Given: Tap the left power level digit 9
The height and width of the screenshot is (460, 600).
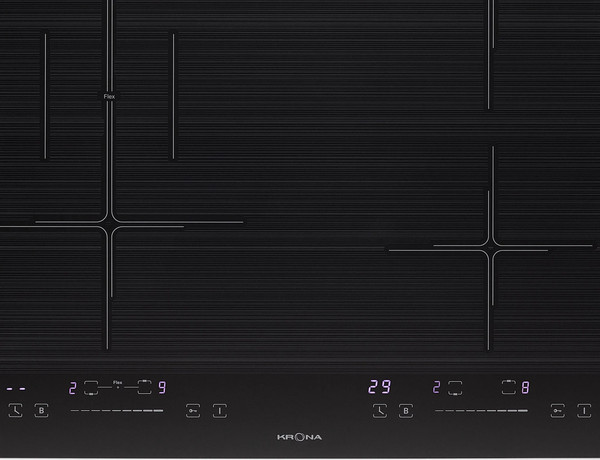Looking at the screenshot, I should [162, 387].
